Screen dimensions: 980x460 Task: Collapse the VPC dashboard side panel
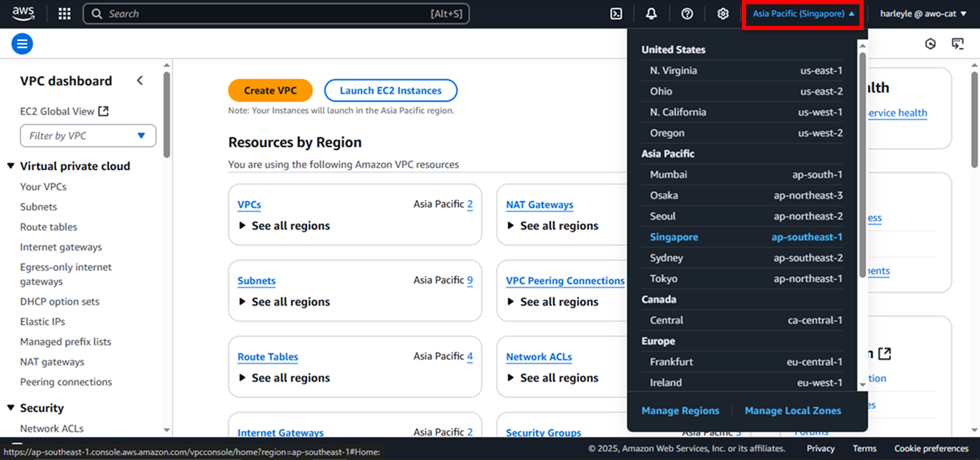pos(140,80)
